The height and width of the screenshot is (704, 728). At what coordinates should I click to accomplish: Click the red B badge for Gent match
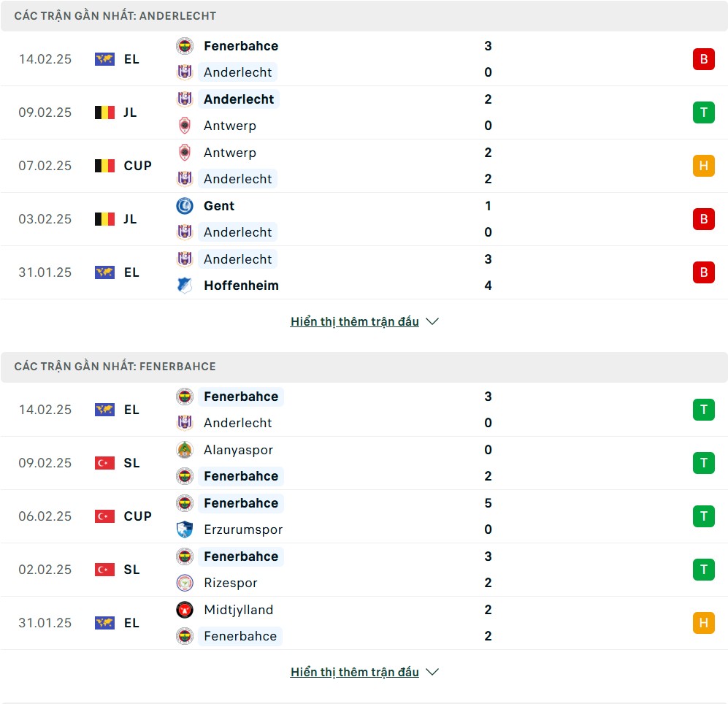(x=703, y=219)
